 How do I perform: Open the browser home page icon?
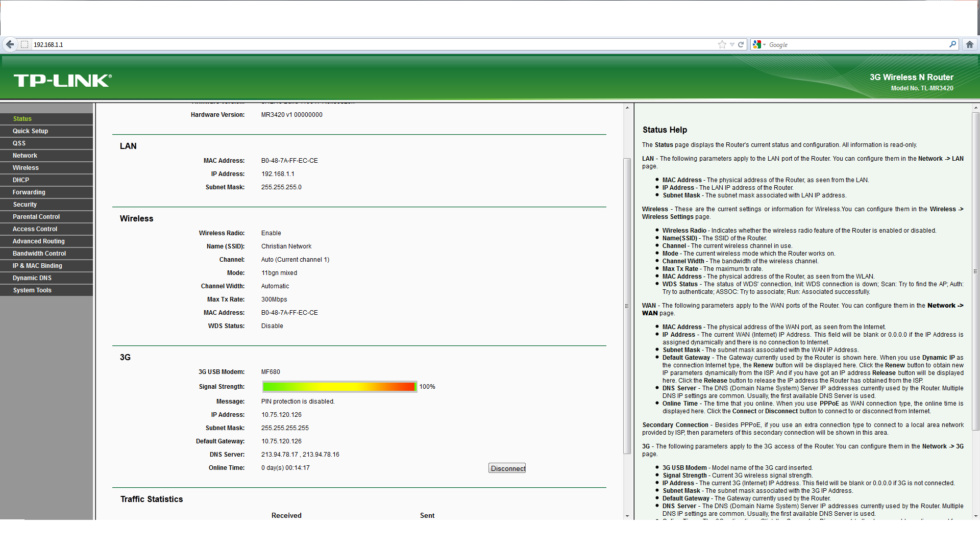pos(970,44)
